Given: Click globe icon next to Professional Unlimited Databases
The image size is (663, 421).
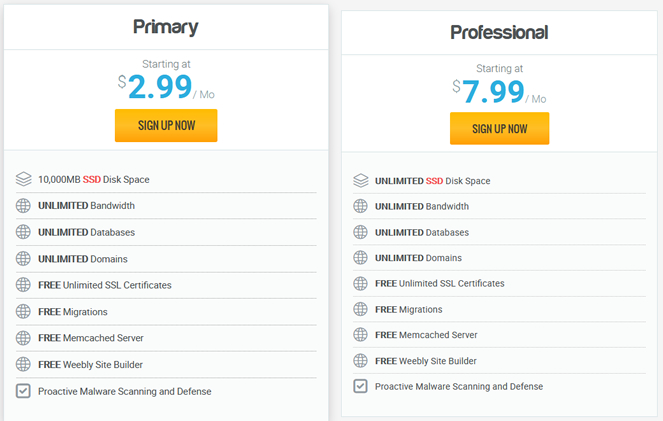Looking at the screenshot, I should pos(360,232).
